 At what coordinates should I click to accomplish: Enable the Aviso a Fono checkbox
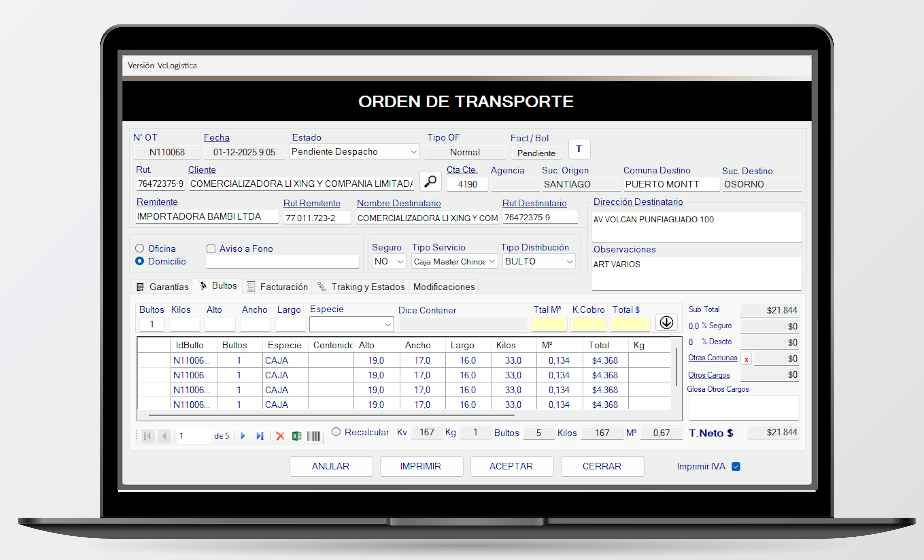(x=211, y=248)
